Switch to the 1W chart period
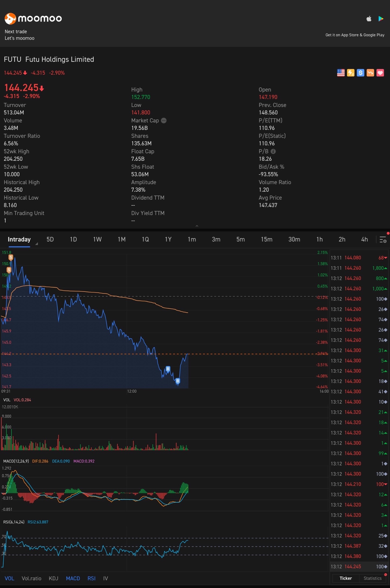Image resolution: width=390 pixels, height=588 pixels. [x=97, y=239]
